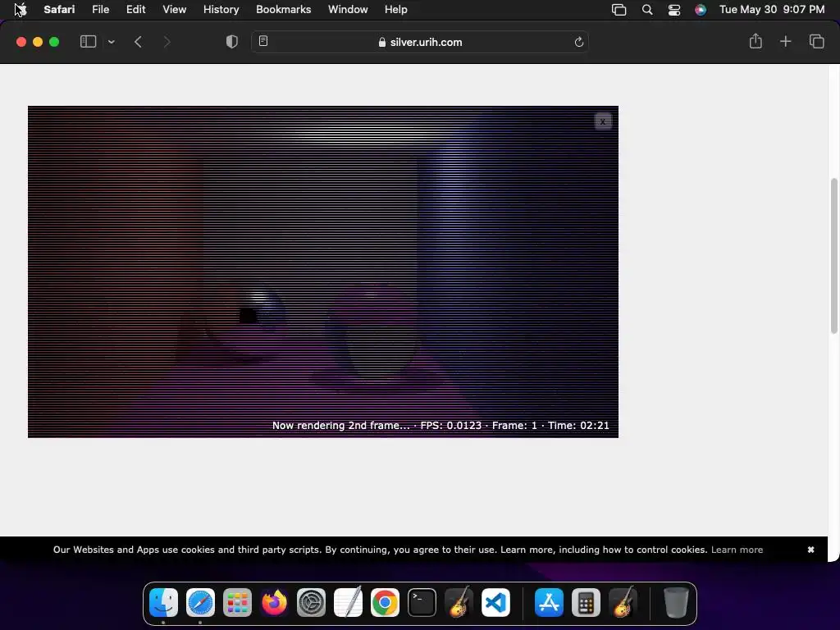Open the Bookmarks menu

tap(283, 9)
